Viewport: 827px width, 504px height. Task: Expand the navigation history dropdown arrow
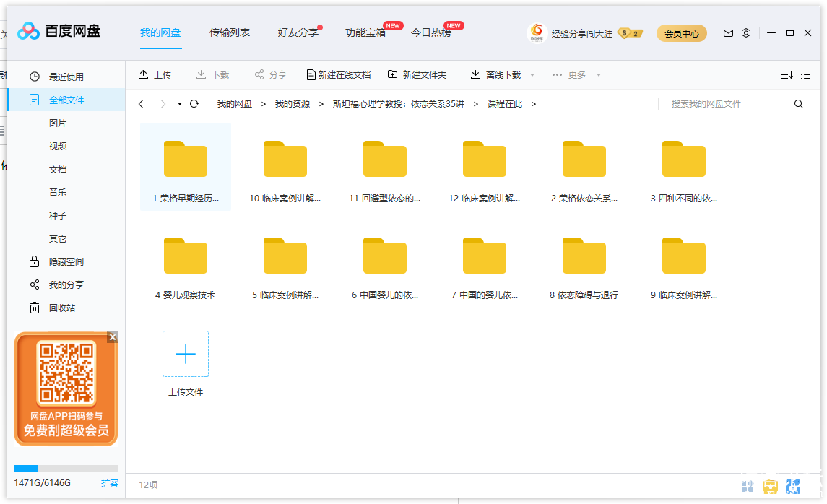(x=179, y=104)
